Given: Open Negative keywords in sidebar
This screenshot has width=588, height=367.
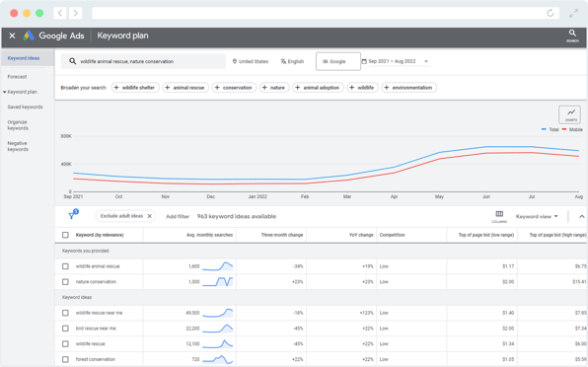Looking at the screenshot, I should coord(18,146).
